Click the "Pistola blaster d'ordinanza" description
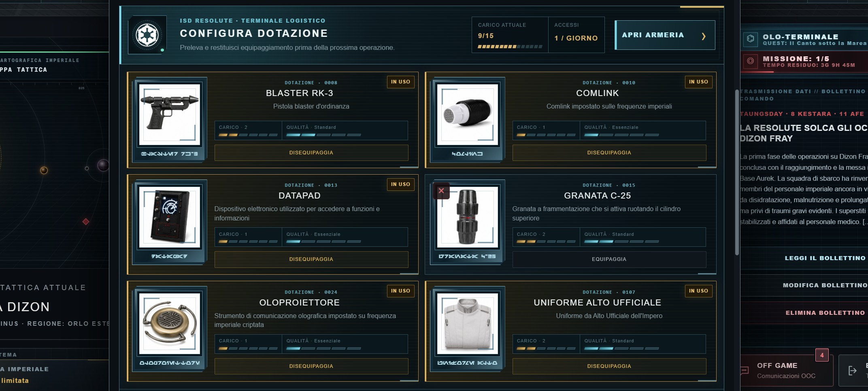The image size is (868, 391). 311,106
